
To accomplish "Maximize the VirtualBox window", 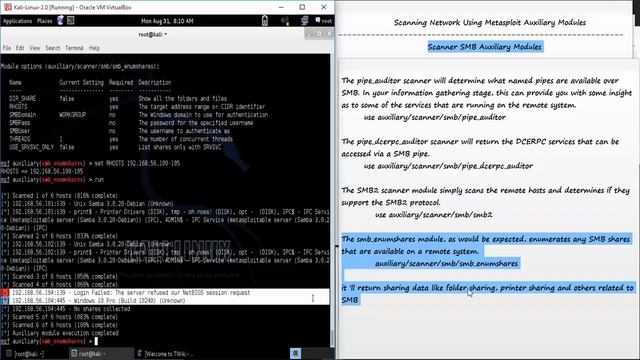I will pyautogui.click(x=302, y=7).
